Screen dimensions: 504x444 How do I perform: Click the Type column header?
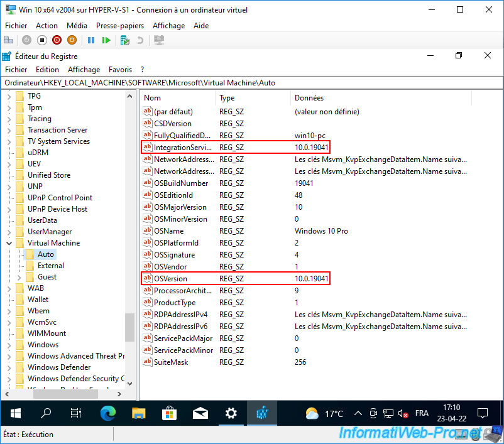pos(253,98)
